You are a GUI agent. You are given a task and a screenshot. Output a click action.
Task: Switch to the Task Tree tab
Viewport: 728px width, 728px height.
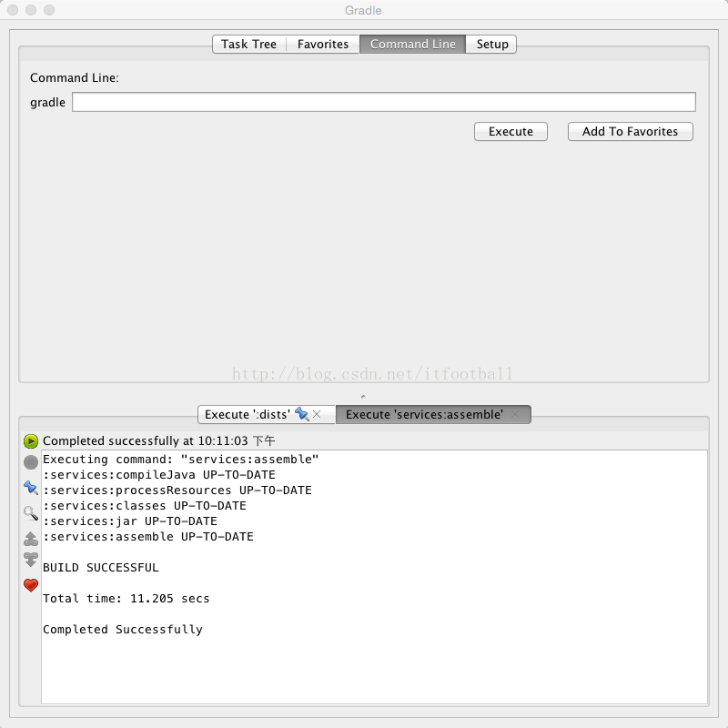point(248,44)
